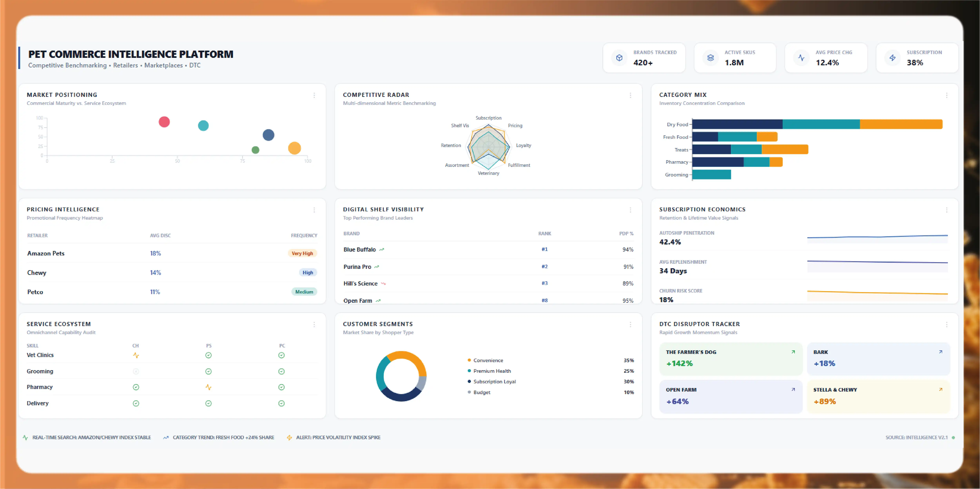Open the Market Positioning options menu
Screen dimensions: 980x489
tap(314, 95)
